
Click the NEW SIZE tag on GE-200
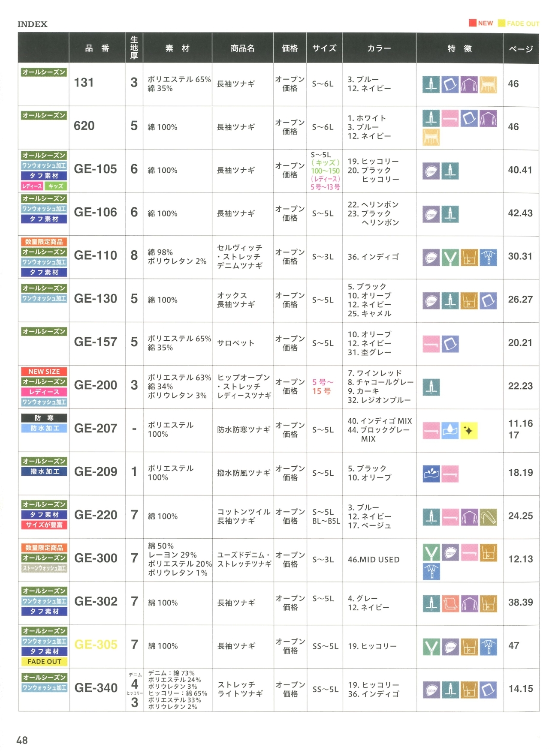pos(44,372)
